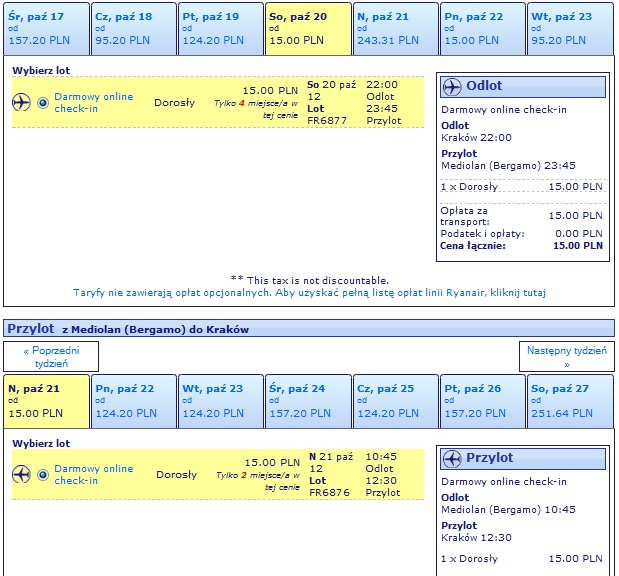Click the plane icon in the Przylot summary header

(x=452, y=459)
